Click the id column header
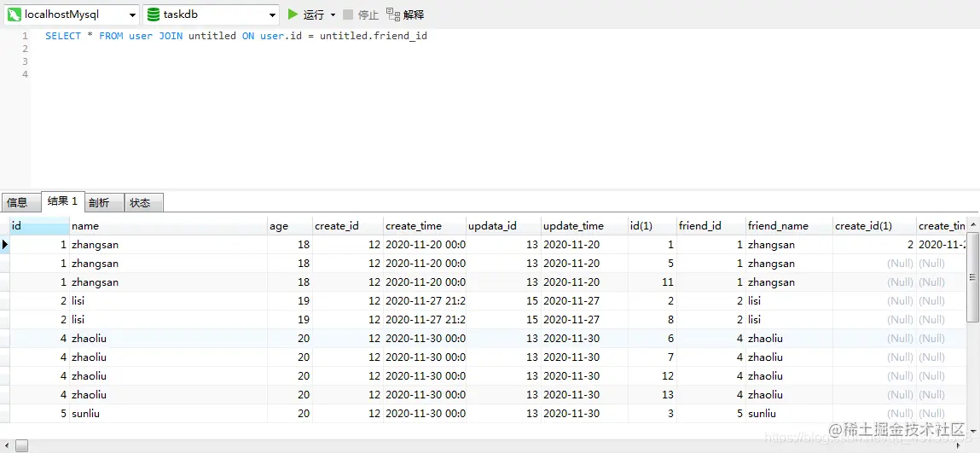Screen dimensions: 980x453 [x=39, y=225]
